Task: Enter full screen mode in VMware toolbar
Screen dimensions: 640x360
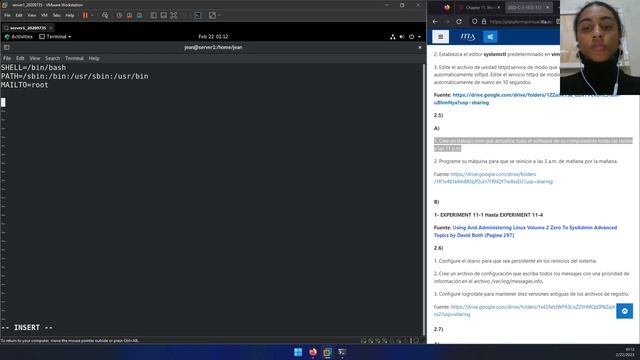Action: point(173,15)
